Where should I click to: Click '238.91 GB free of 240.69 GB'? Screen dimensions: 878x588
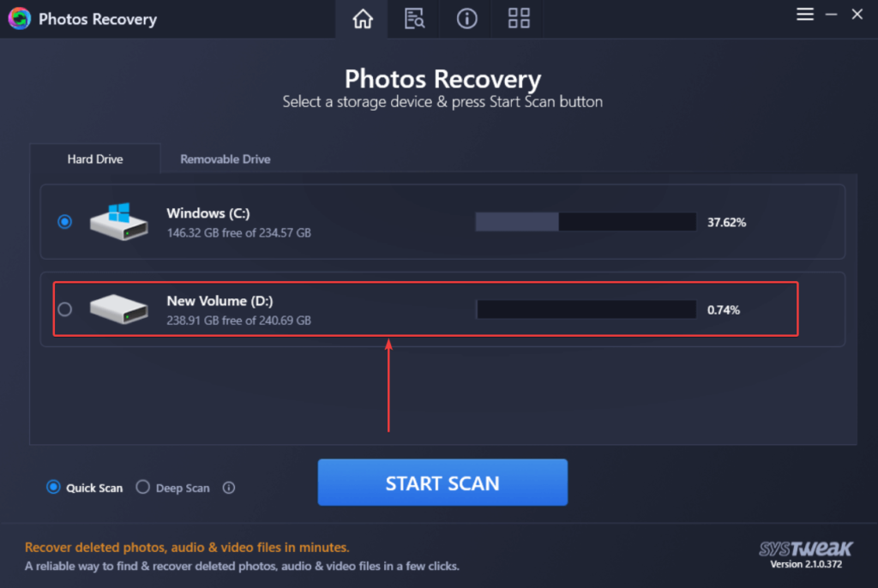pyautogui.click(x=238, y=321)
